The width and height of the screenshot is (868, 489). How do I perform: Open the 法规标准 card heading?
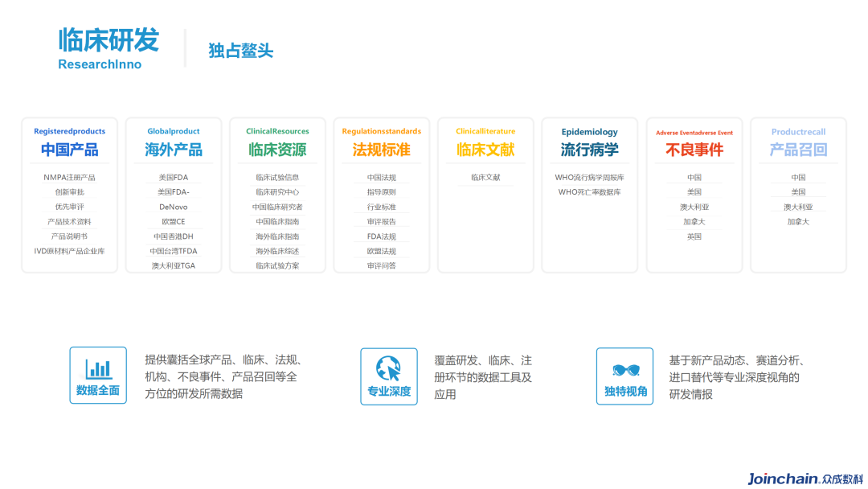[382, 150]
